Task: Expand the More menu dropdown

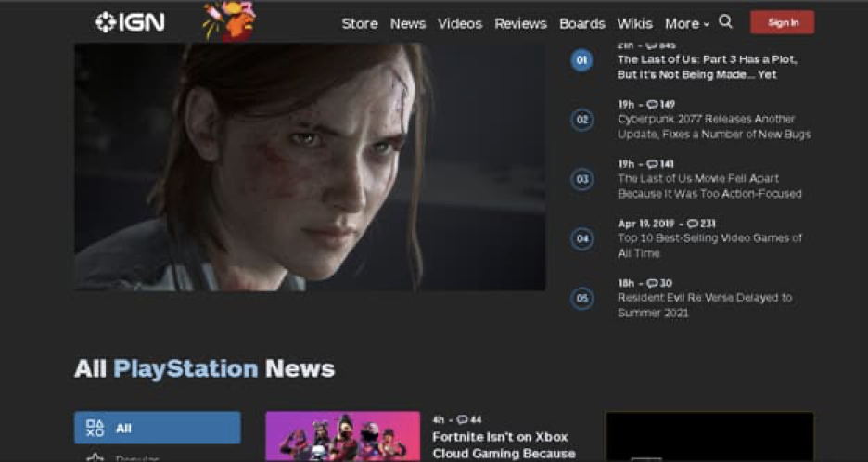Action: tap(687, 24)
